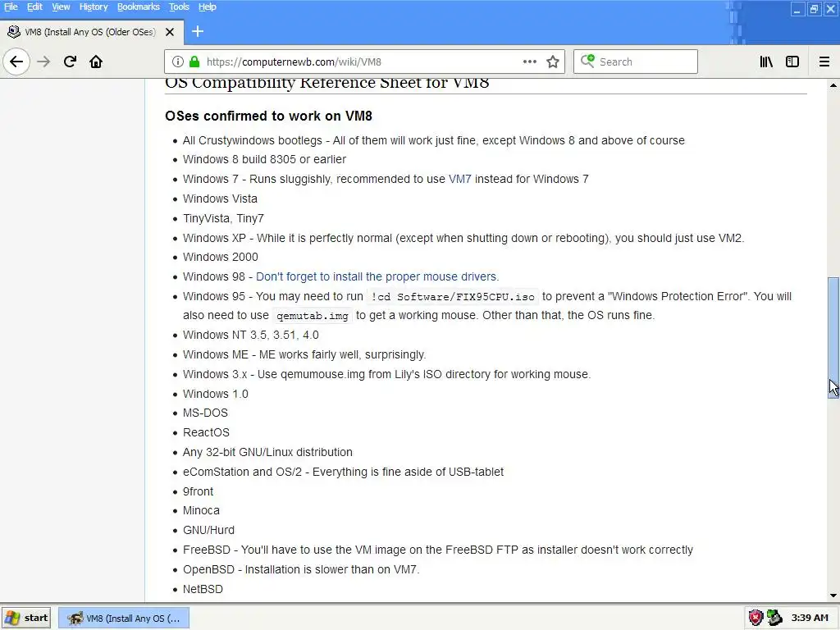The height and width of the screenshot is (630, 840).
Task: Click the Windows XP list entry
Action: click(463, 238)
